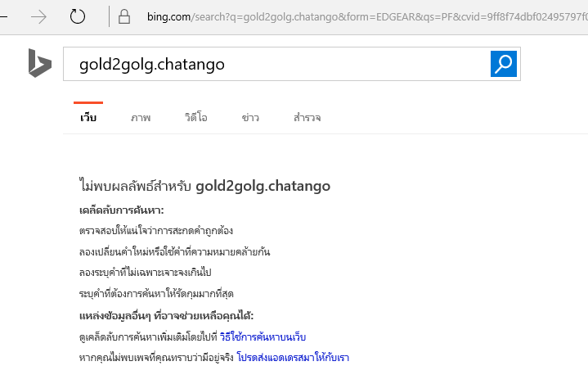Viewport: 588px width, 384px height.
Task: Click the search box containing gold2golg.chatango
Action: [x=278, y=64]
